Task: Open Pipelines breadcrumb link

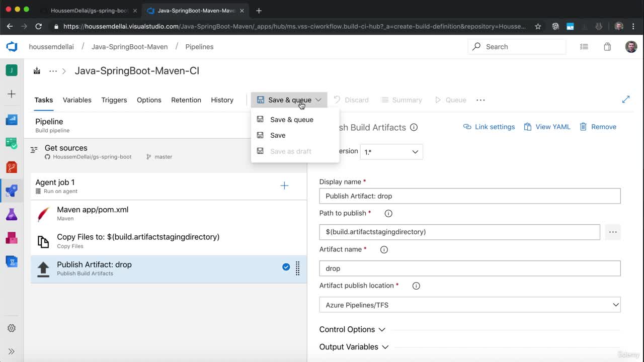Action: (199, 47)
